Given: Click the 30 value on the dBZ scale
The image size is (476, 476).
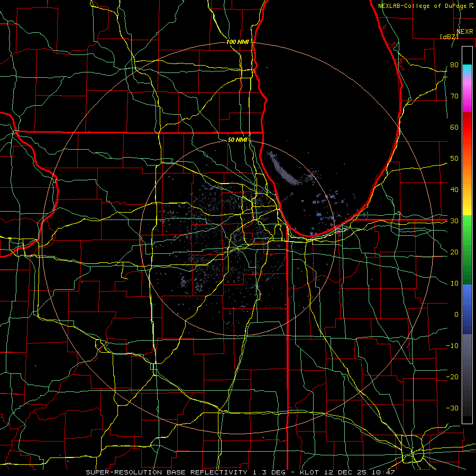Looking at the screenshot, I should point(454,221).
